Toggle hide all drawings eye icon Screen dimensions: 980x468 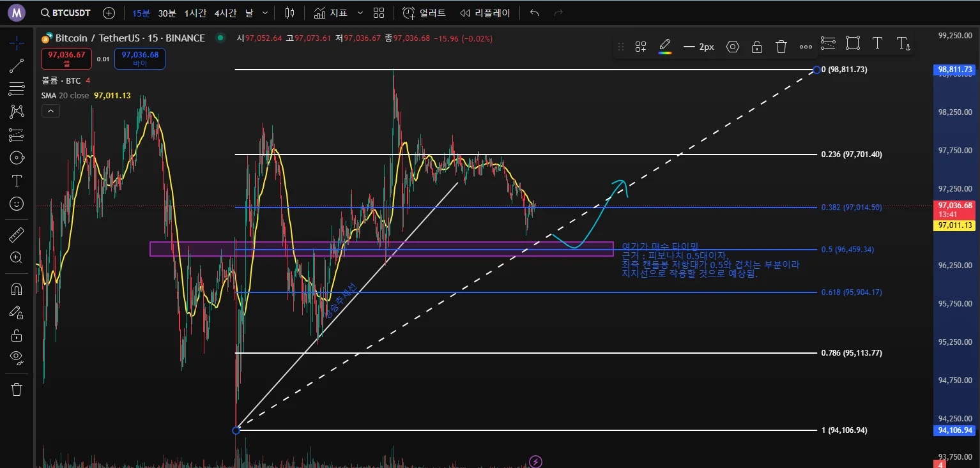coord(17,358)
